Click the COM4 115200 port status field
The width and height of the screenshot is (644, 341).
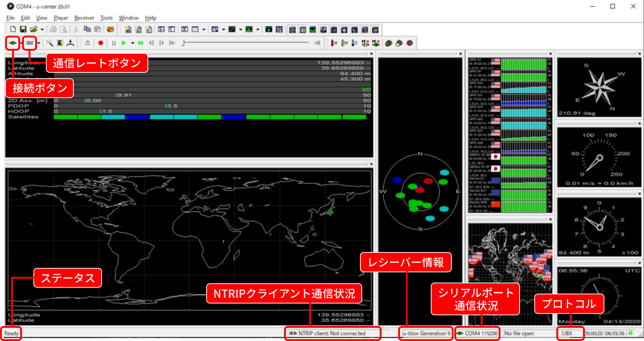pos(477,333)
